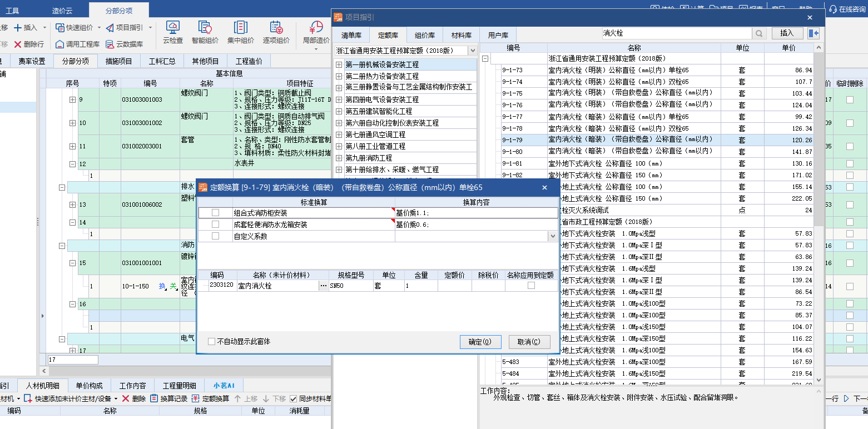
Task: Expand 第四册电气设备安装工程 node
Action: click(339, 99)
